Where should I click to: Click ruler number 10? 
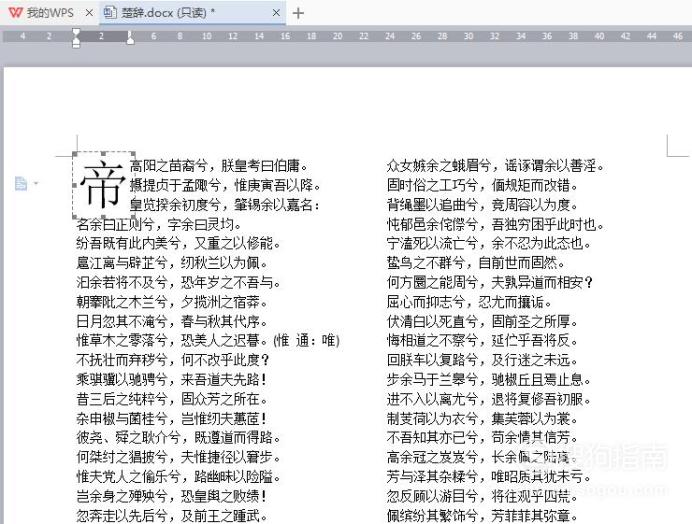click(x=207, y=36)
